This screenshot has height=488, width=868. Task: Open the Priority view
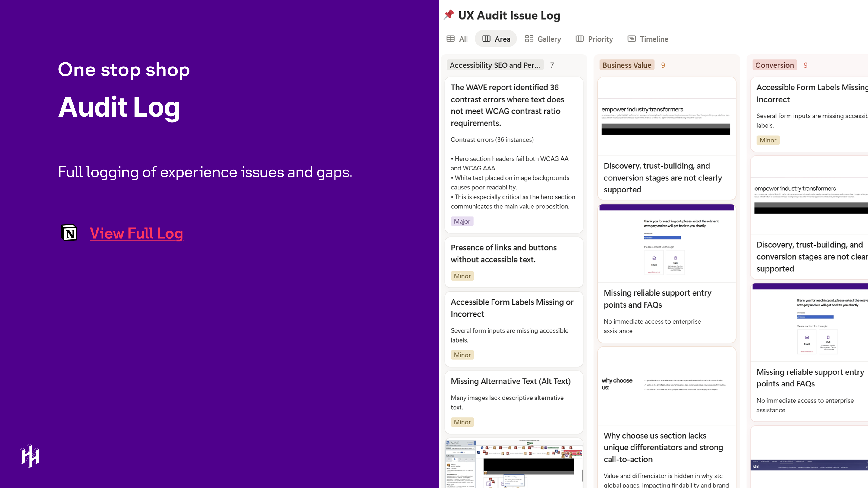pos(600,39)
